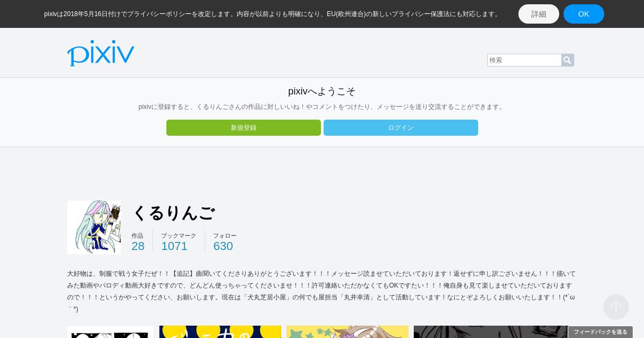Open the first black-and-white artwork thumbnail
The height and width of the screenshot is (338, 644).
(111, 332)
